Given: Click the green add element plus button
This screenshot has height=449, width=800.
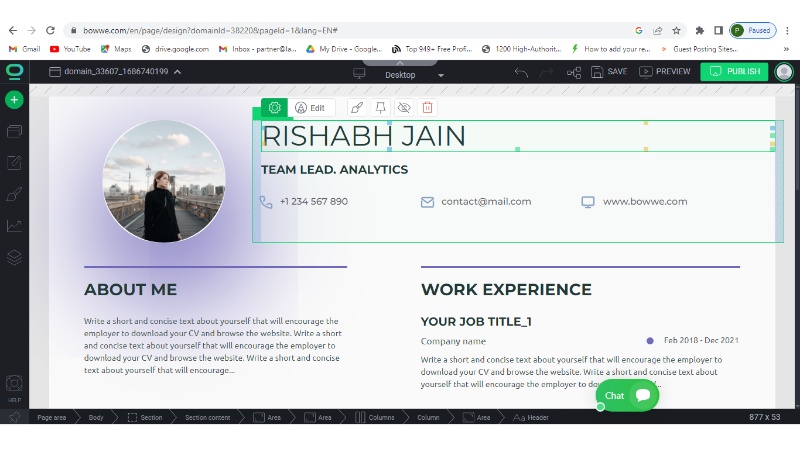Looking at the screenshot, I should tap(14, 100).
